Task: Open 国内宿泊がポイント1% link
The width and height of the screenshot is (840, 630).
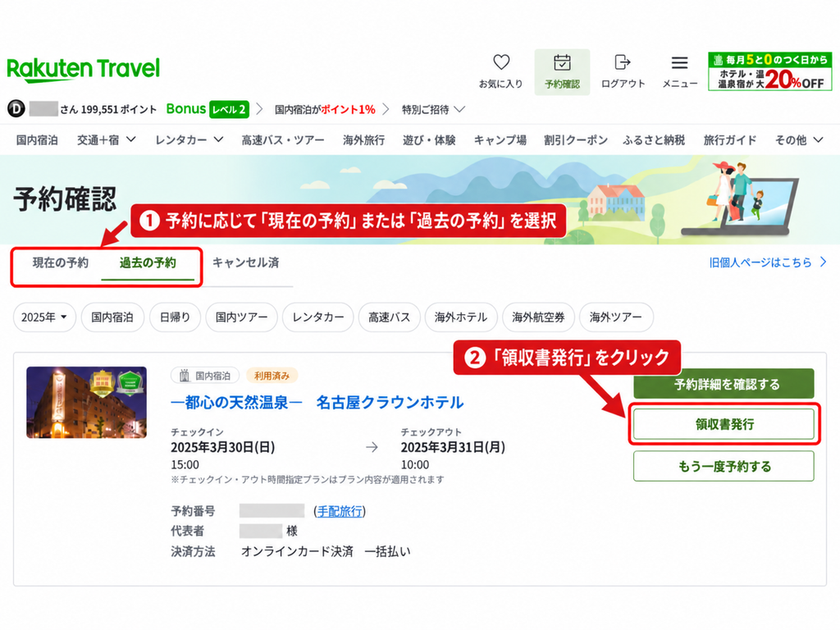Action: pos(325,109)
